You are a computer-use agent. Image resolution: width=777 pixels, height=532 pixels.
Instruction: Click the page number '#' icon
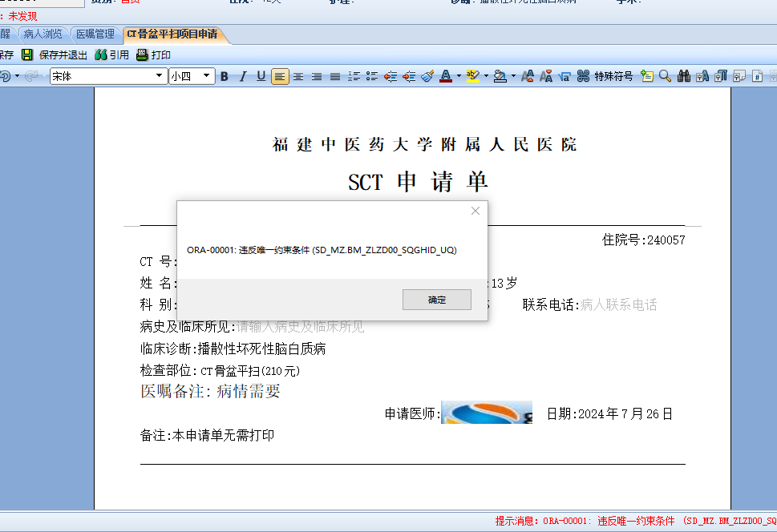click(757, 76)
